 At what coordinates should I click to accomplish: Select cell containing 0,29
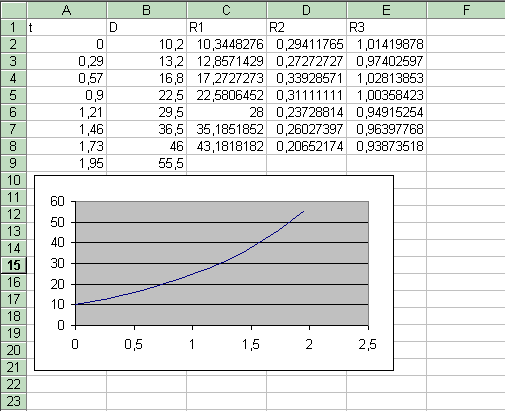tap(67, 61)
